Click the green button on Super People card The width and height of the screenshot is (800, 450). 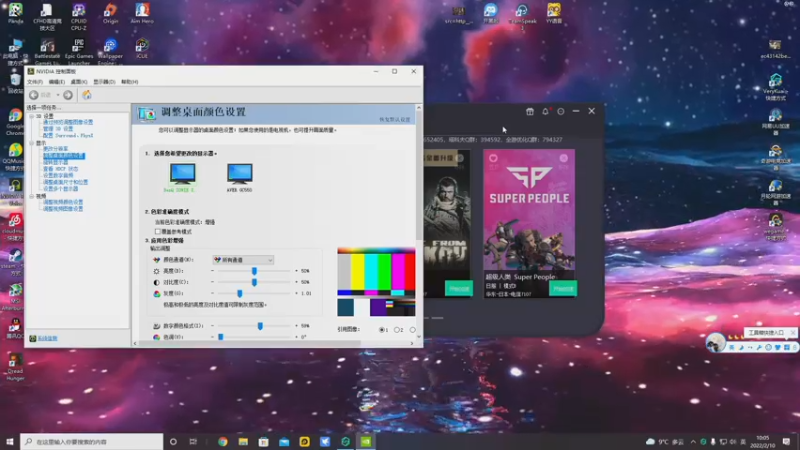coord(563,289)
